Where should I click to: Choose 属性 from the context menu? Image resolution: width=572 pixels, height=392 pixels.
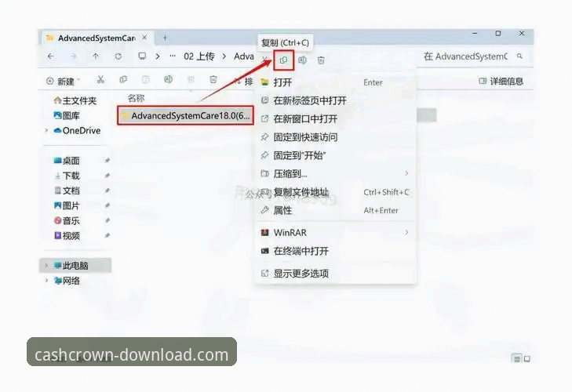tap(336, 210)
